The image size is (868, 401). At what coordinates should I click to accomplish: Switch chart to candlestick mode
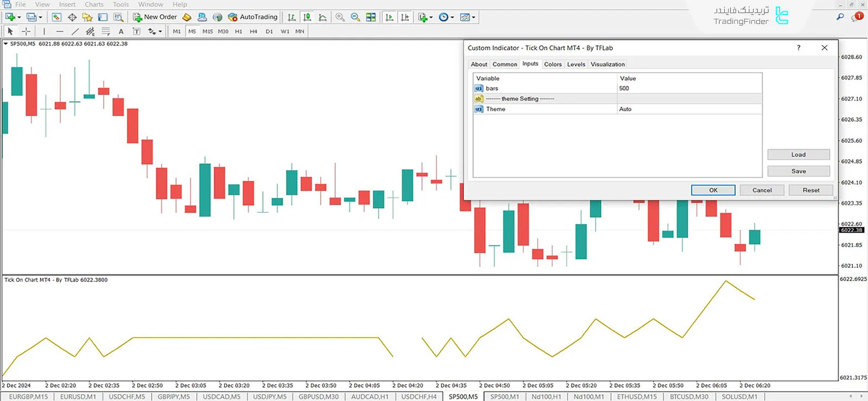(x=307, y=17)
